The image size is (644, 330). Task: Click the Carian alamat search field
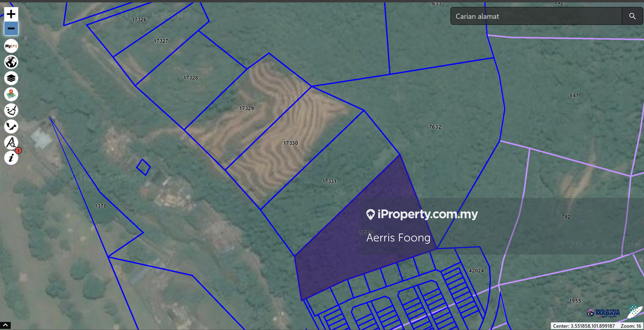pyautogui.click(x=536, y=16)
